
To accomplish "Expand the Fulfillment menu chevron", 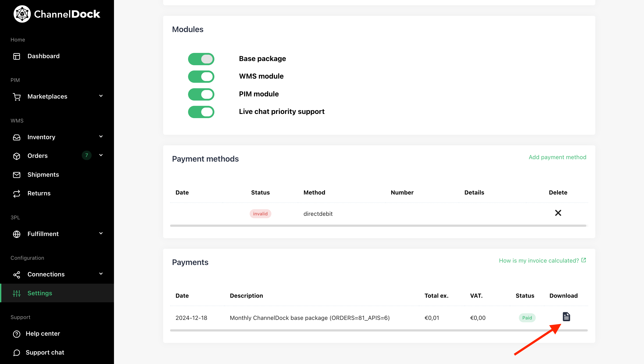I will pos(101,234).
